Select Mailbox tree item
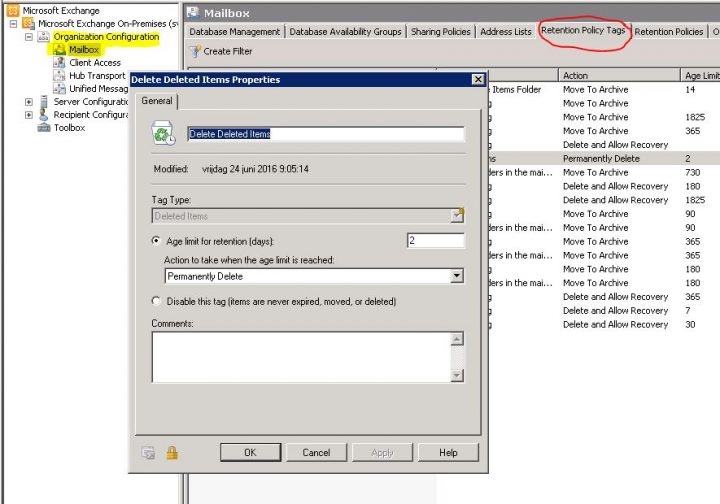This screenshot has width=720, height=504. click(x=84, y=50)
